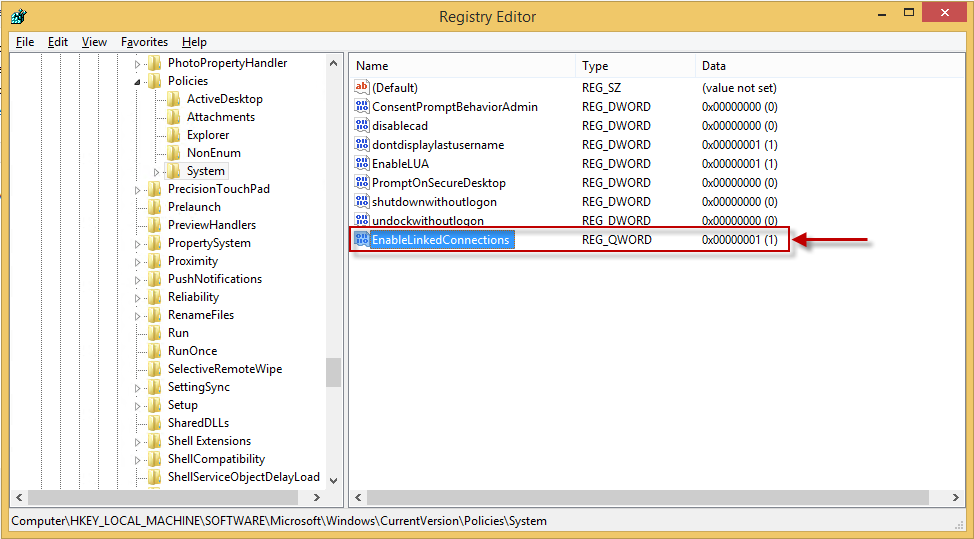Viewport: 974px width, 539px height.
Task: Select the RenameFiles key
Action: point(201,315)
